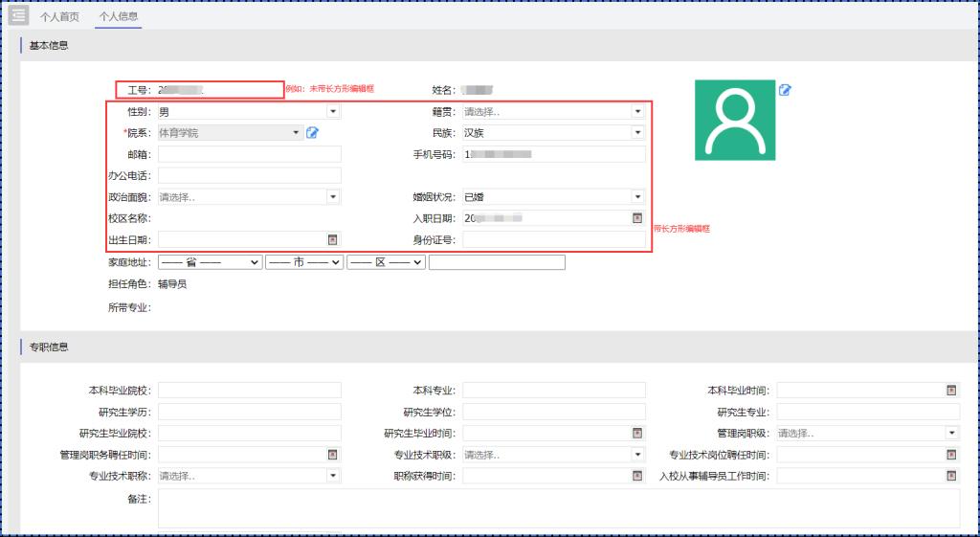Click the edit icon next to 院系 field
This screenshot has width=980, height=537.
312,133
